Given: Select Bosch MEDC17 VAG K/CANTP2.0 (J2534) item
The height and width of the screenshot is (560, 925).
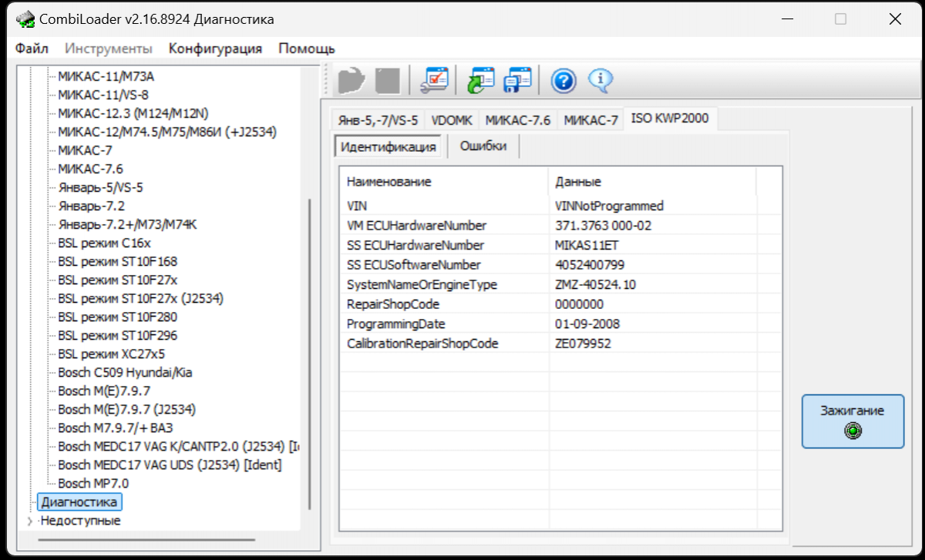Looking at the screenshot, I should click(x=178, y=446).
